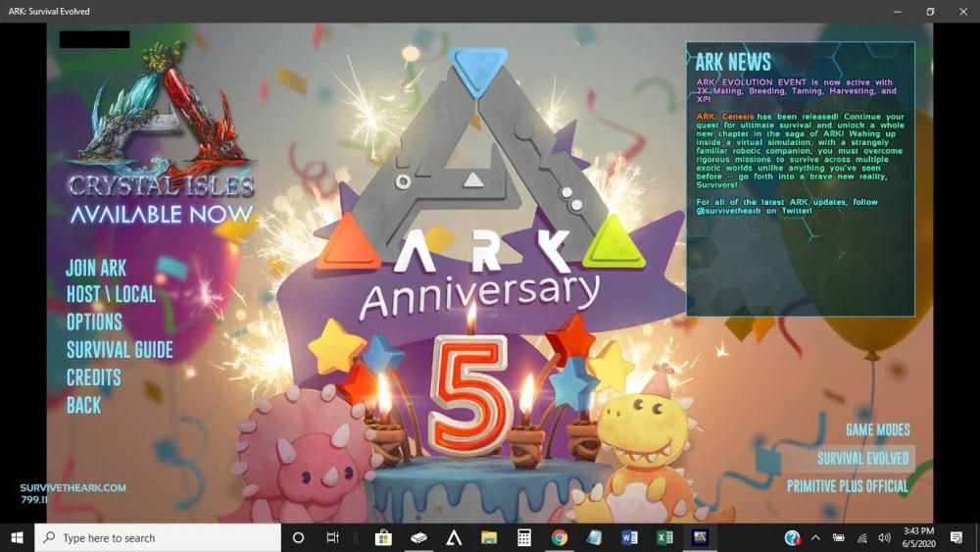Click the battery status tray icon

pos(839,537)
